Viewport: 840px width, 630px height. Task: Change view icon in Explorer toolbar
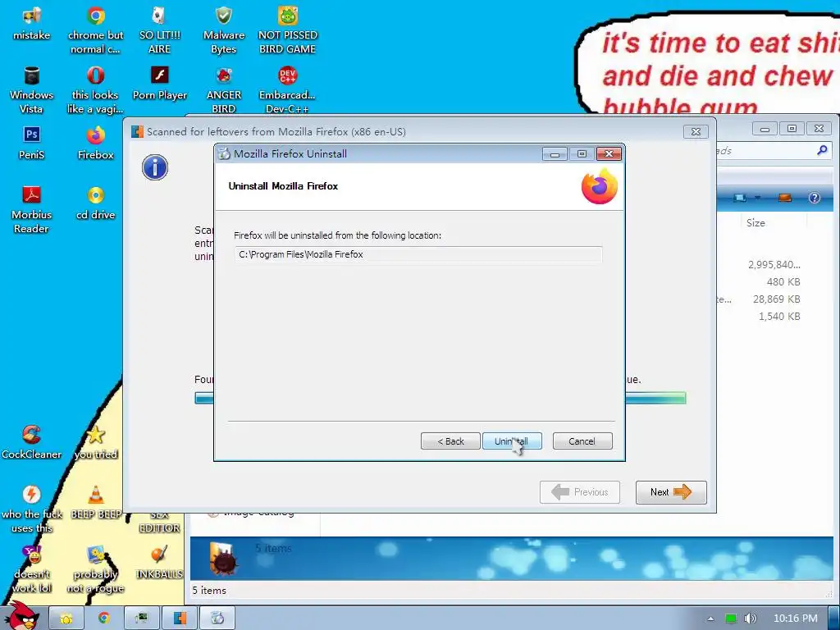tap(741, 198)
